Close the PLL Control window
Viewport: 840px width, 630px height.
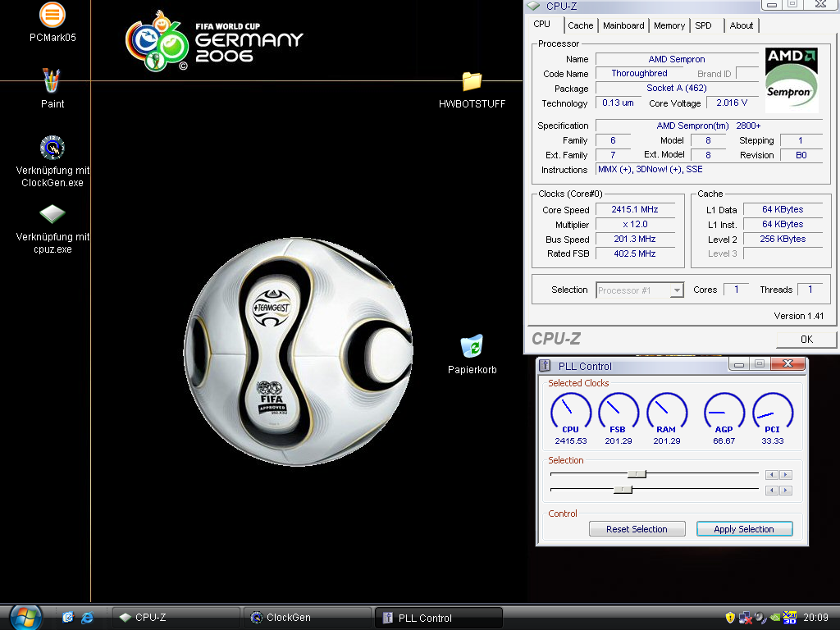click(787, 363)
